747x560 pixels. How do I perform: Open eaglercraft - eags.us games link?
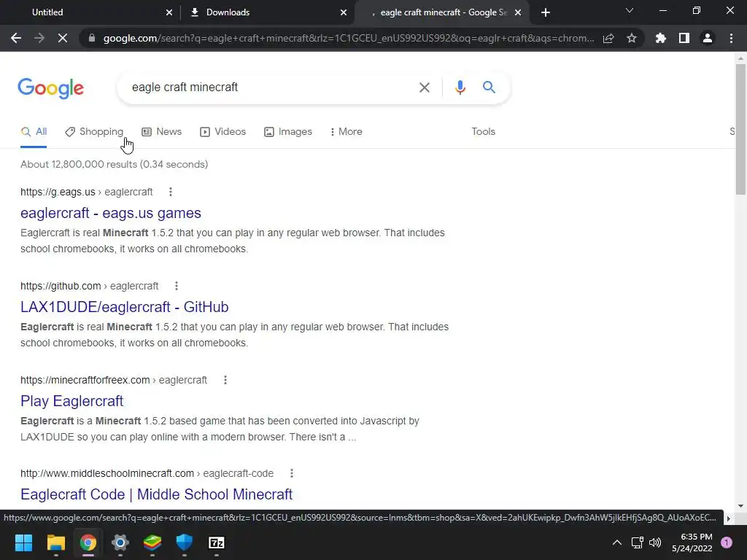[x=111, y=213]
